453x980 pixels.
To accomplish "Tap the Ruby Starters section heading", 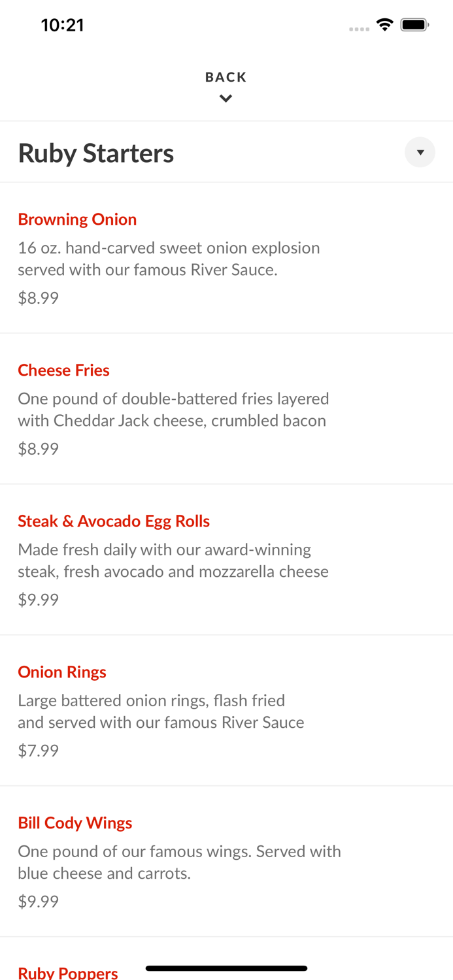I will click(96, 152).
